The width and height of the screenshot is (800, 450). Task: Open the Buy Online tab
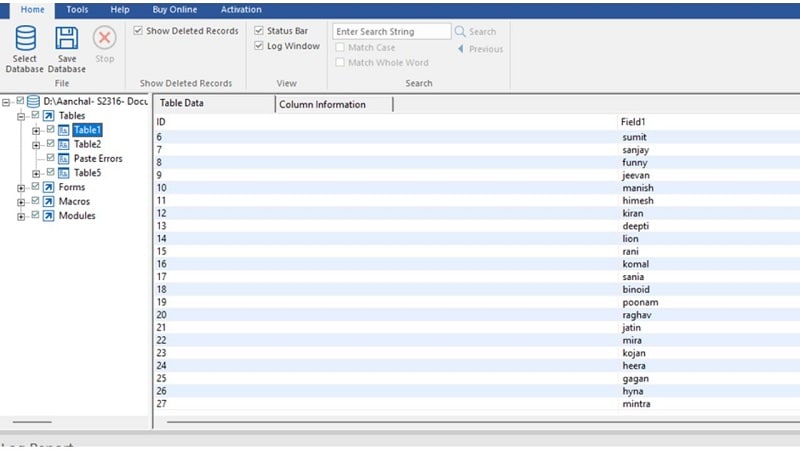click(174, 10)
